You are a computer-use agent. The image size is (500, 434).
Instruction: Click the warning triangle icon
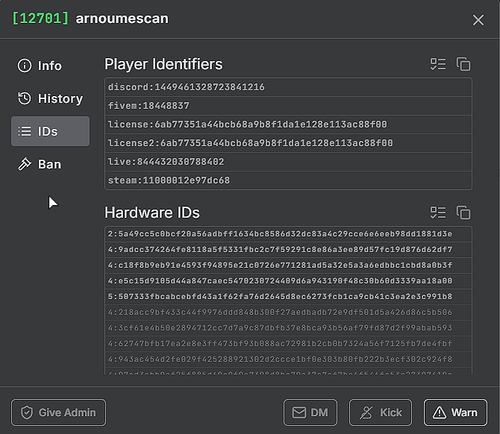tap(439, 412)
